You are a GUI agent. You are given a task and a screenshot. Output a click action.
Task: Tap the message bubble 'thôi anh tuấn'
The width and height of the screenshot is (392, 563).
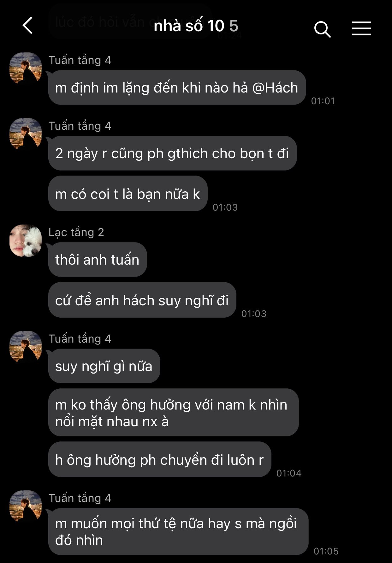pos(98,260)
